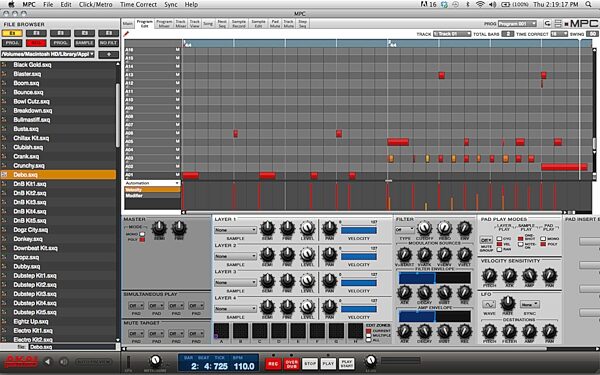The image size is (600, 375).
Task: Click the volume icon in the menu bar
Action: click(x=492, y=4)
